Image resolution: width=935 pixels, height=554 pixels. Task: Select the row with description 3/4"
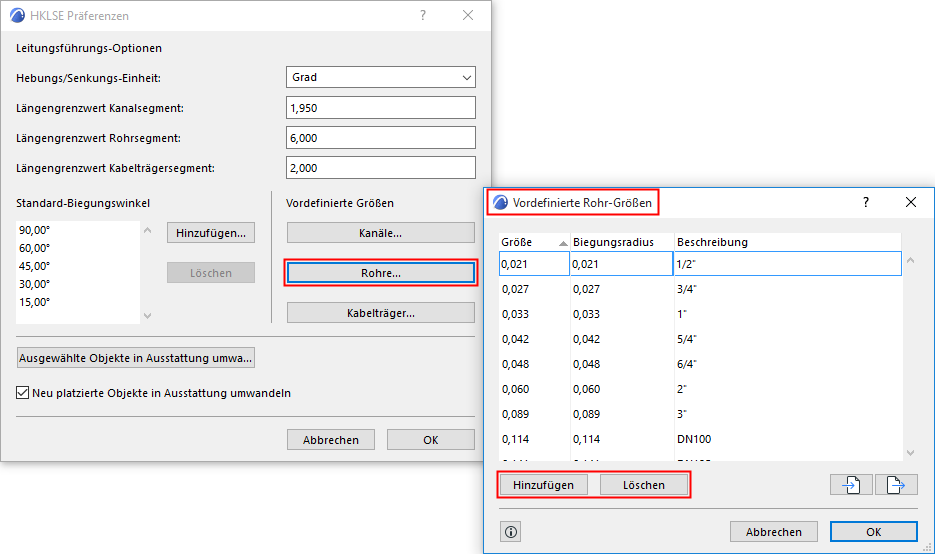(x=700, y=289)
